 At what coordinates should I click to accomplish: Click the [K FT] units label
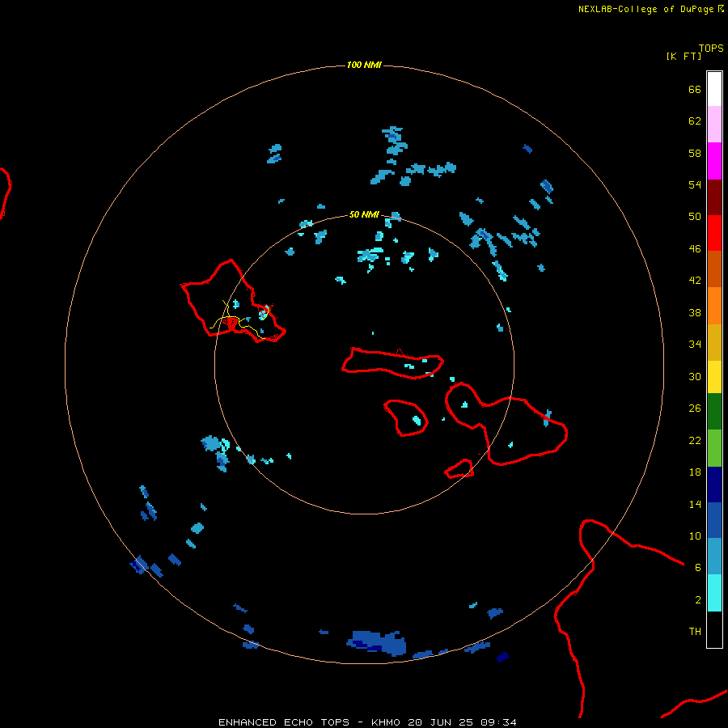[x=684, y=56]
